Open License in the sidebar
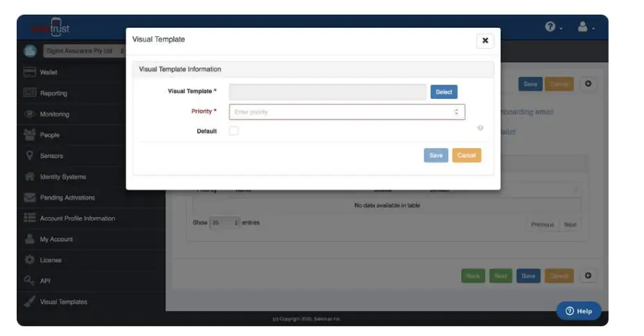 pos(51,260)
